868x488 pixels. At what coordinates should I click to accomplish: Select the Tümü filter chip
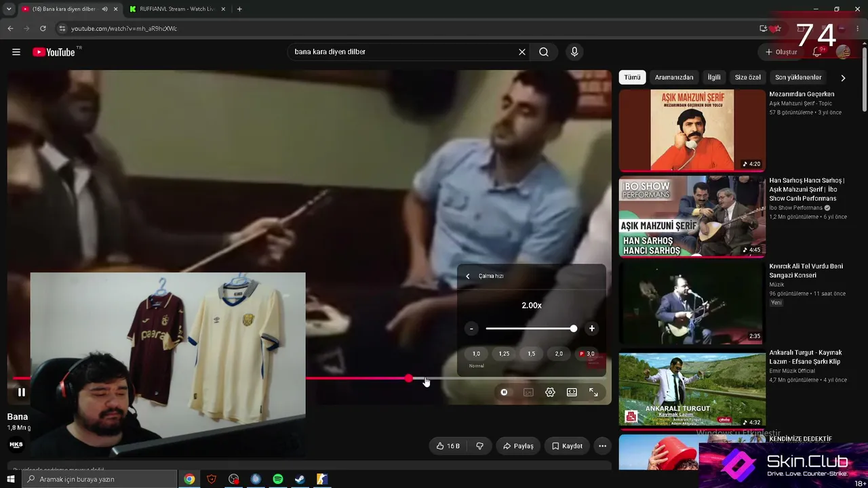632,77
